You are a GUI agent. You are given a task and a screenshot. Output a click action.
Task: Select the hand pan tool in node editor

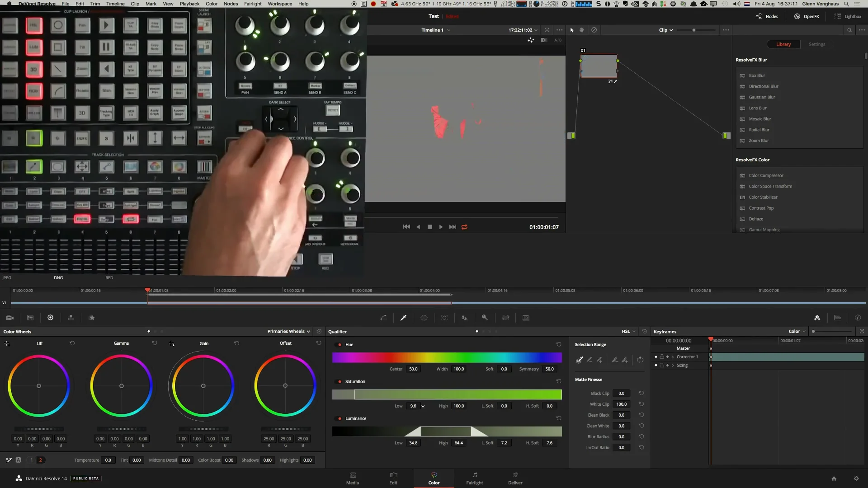pyautogui.click(x=582, y=30)
